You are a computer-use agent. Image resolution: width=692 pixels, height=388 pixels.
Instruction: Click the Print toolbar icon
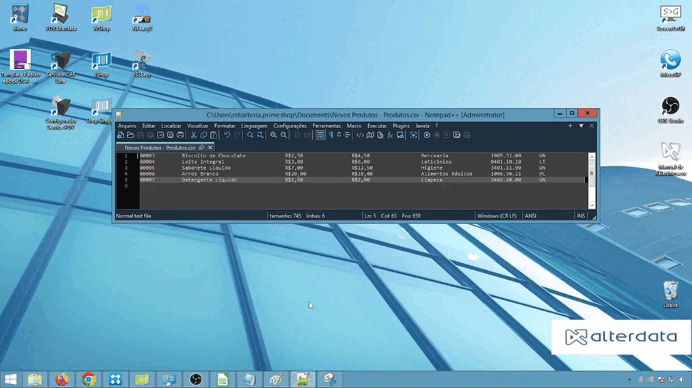tap(180, 135)
